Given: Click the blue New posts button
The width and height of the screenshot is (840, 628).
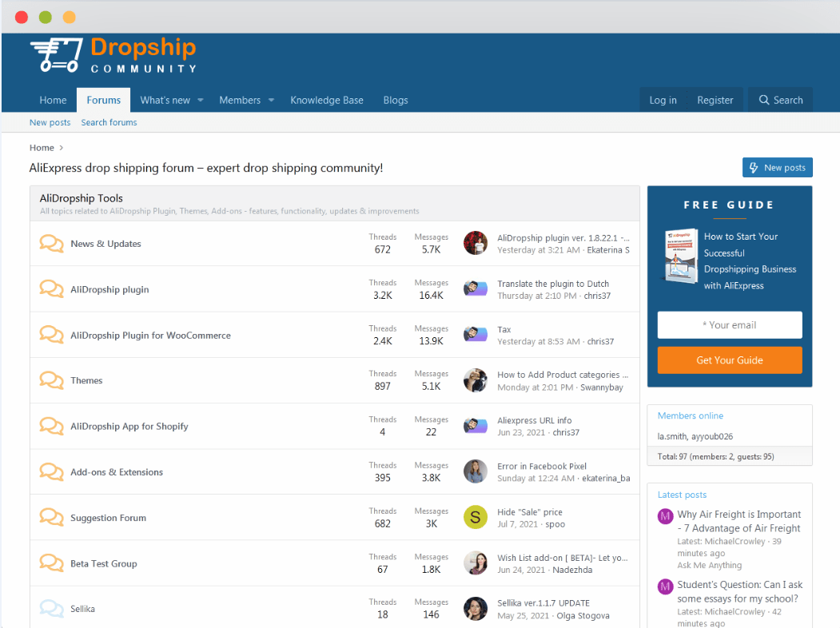Looking at the screenshot, I should tap(778, 168).
